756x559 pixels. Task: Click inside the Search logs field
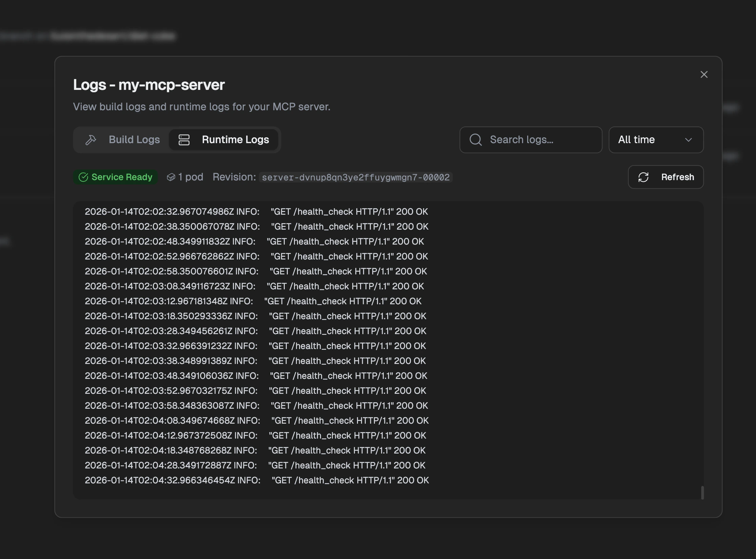531,139
